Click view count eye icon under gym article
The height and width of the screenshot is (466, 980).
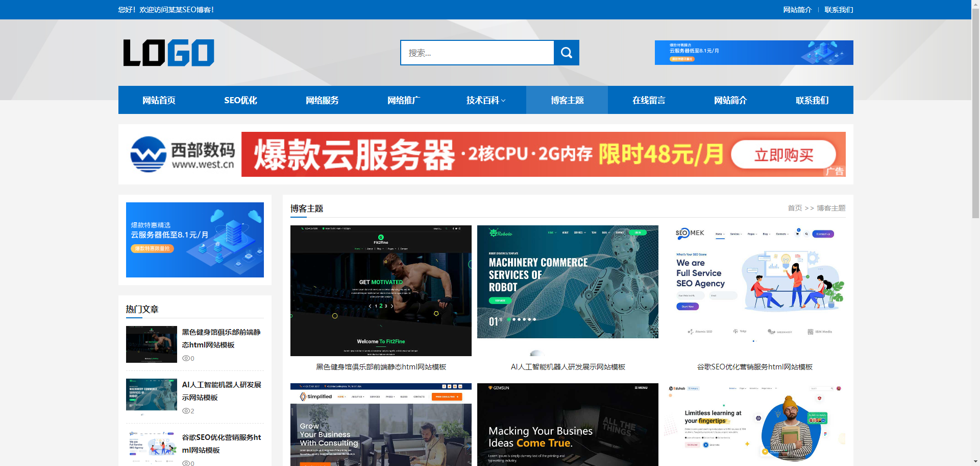(186, 358)
